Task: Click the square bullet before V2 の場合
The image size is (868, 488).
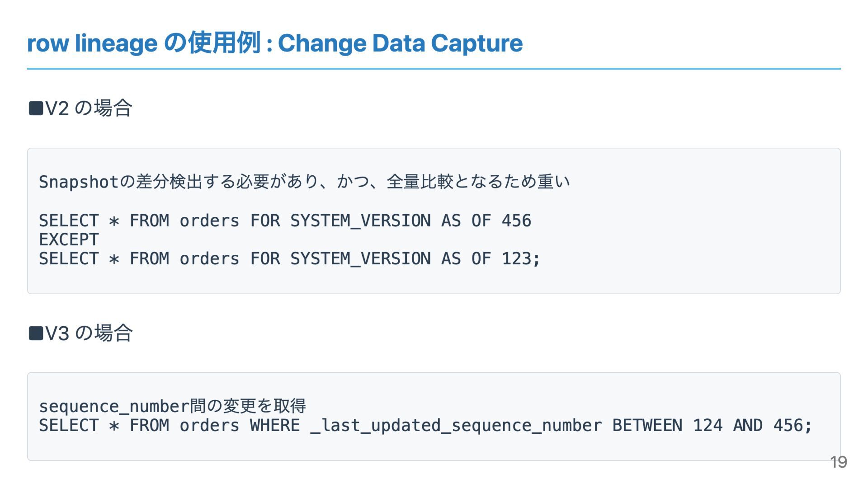Action: pyautogui.click(x=35, y=108)
